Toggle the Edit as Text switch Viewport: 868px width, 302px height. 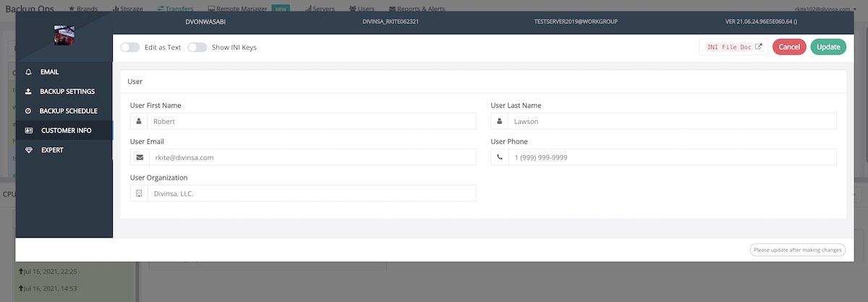tap(130, 47)
